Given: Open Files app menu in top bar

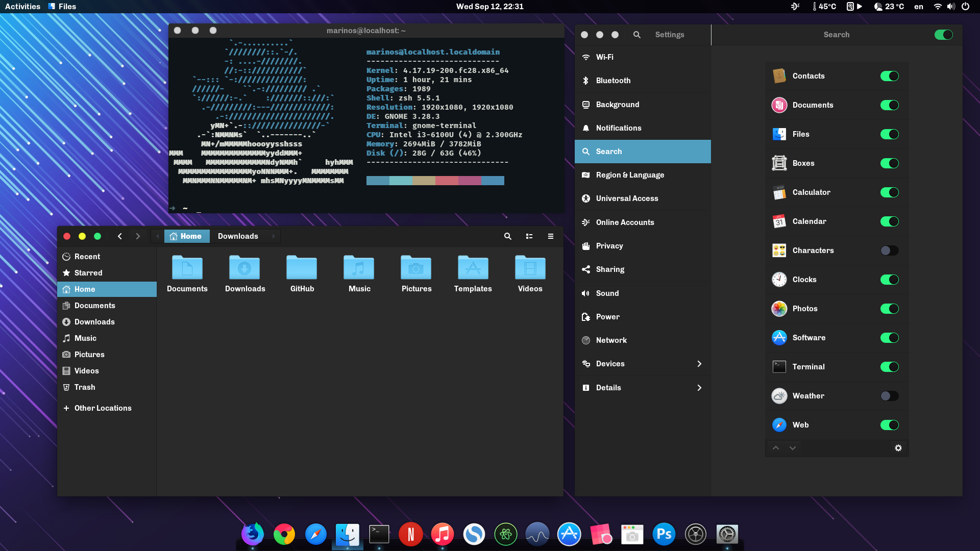Looking at the screenshot, I should pos(62,7).
